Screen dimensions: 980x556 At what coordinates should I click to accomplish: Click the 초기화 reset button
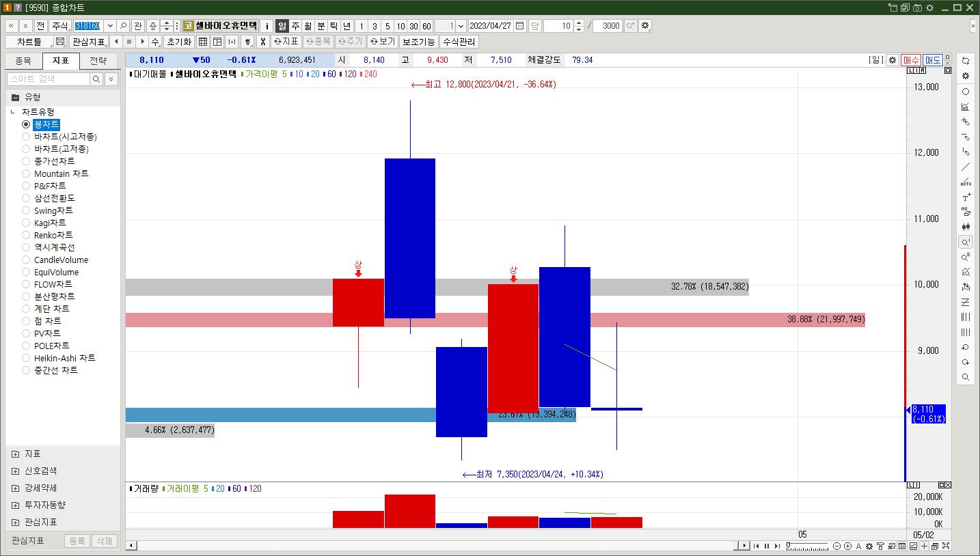179,42
